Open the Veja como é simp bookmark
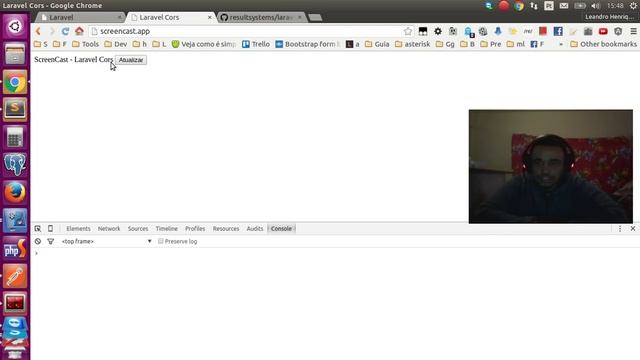The height and width of the screenshot is (360, 640). coord(204,44)
